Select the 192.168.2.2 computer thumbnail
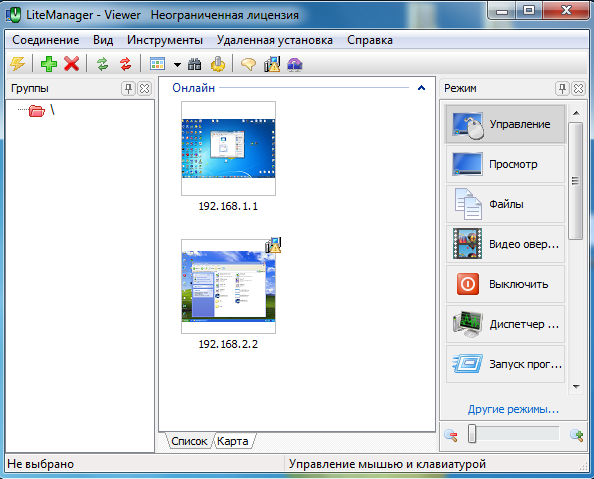594x479 pixels. (228, 286)
